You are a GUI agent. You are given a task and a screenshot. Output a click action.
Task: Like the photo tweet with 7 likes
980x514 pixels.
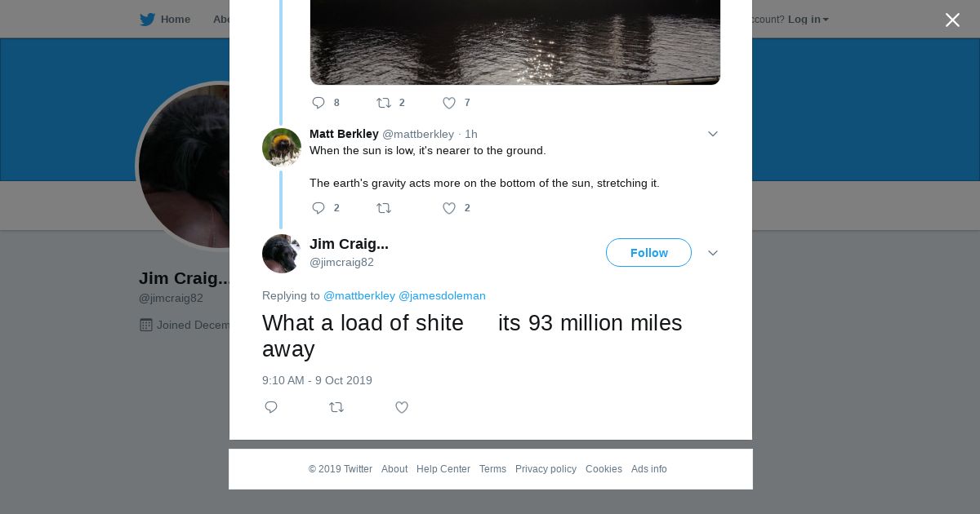[449, 103]
